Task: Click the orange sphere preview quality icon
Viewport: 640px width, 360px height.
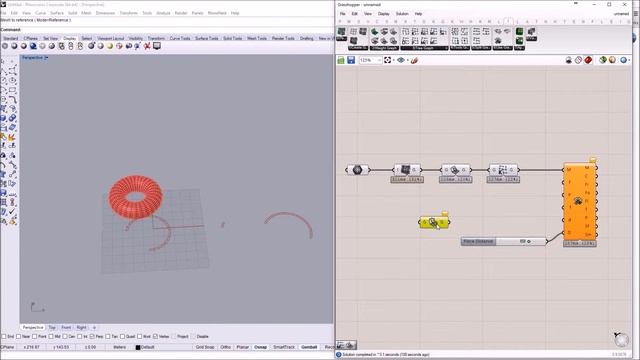Action: point(612,60)
